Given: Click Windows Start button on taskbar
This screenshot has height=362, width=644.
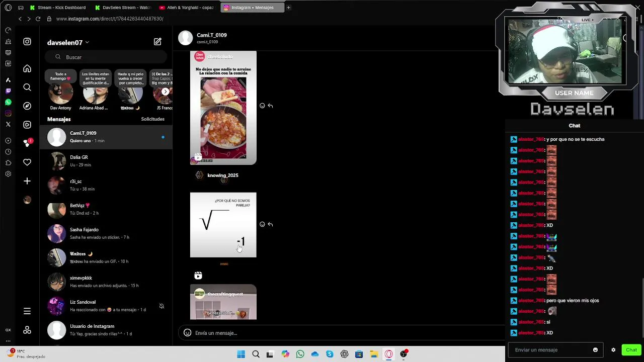Looking at the screenshot, I should click(241, 354).
